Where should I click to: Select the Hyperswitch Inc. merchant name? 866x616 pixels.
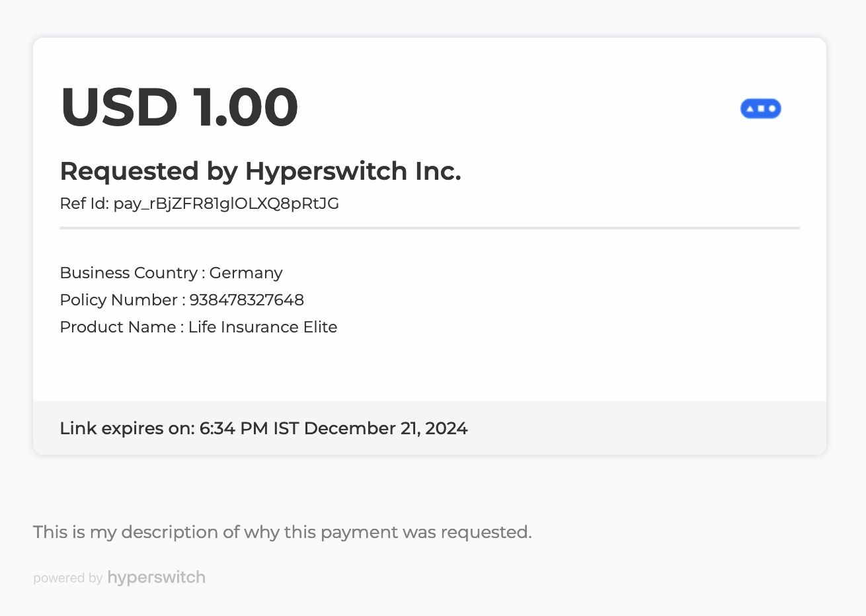click(353, 171)
